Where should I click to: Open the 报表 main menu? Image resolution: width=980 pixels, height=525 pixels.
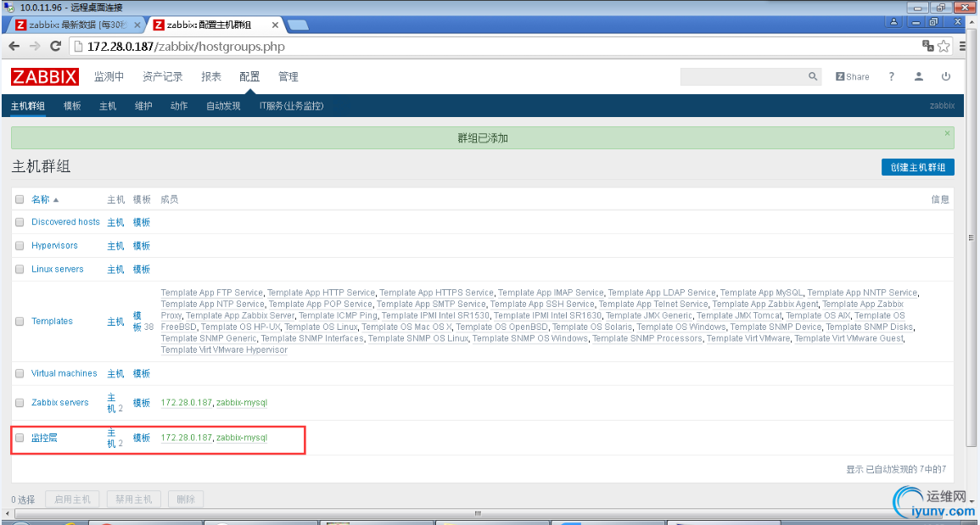pos(211,77)
